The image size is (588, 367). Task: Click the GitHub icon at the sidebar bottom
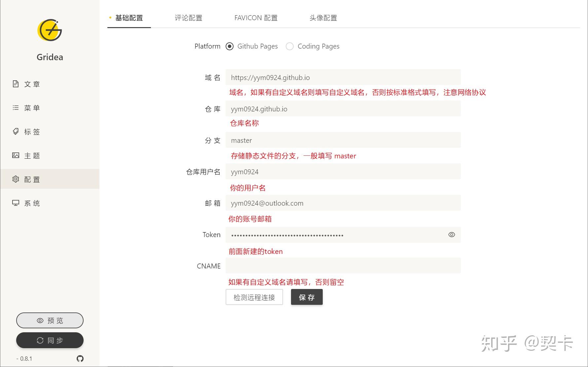(80, 359)
